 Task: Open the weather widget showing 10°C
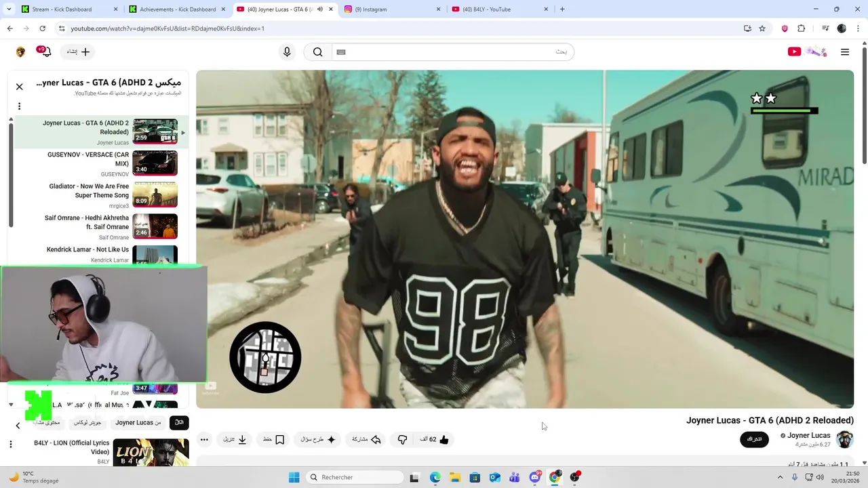pos(34,477)
